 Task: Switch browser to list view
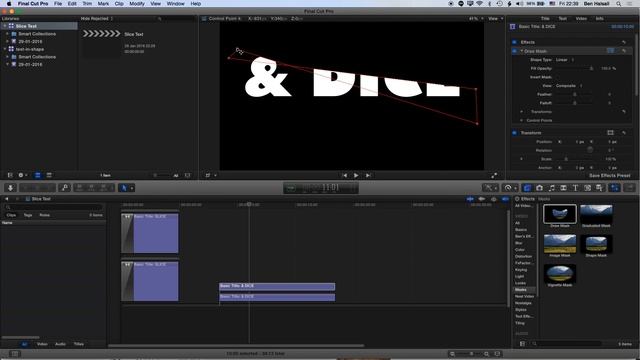49,175
